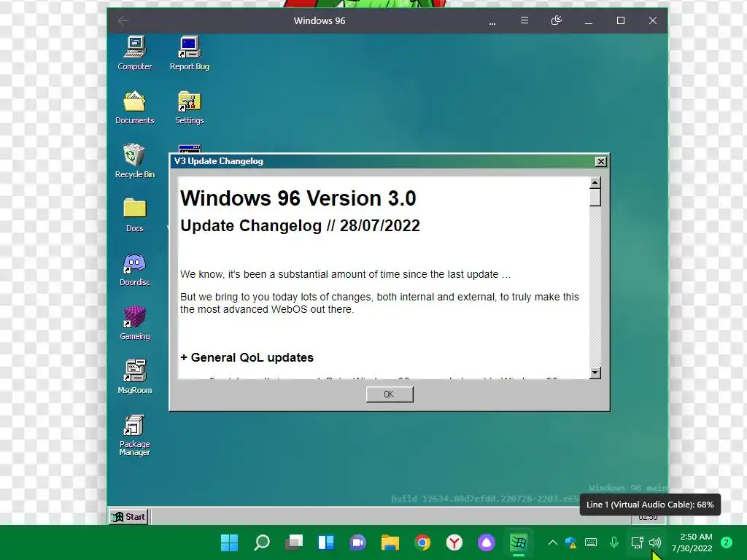Open the Windows 11 Start button
The width and height of the screenshot is (747, 560).
tap(229, 542)
